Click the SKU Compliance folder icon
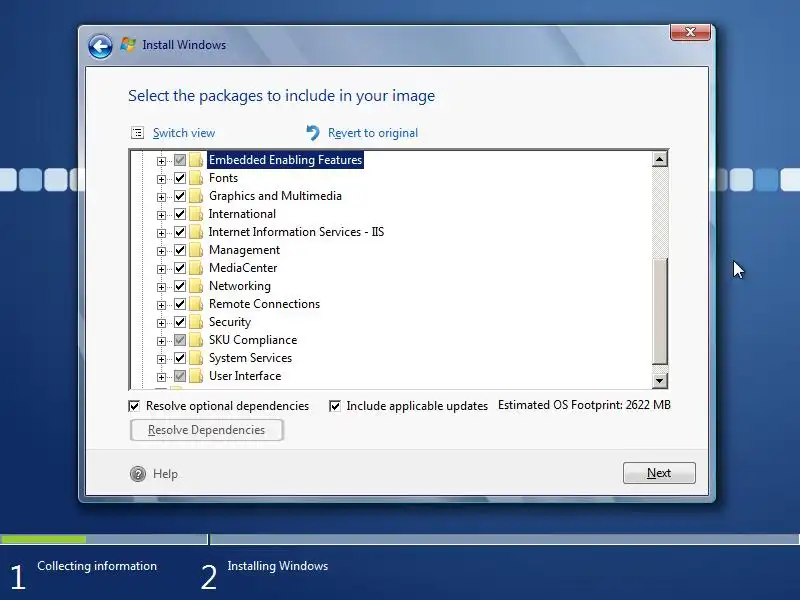 click(196, 340)
